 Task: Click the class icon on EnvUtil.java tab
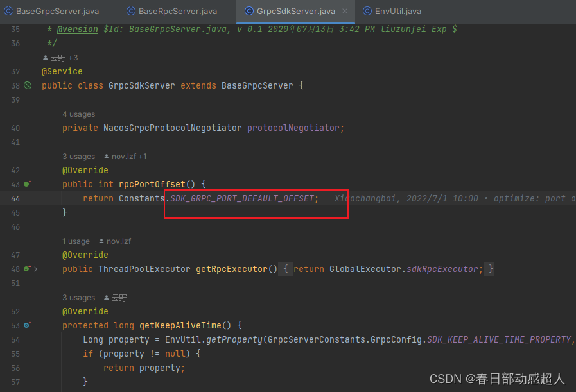point(367,11)
